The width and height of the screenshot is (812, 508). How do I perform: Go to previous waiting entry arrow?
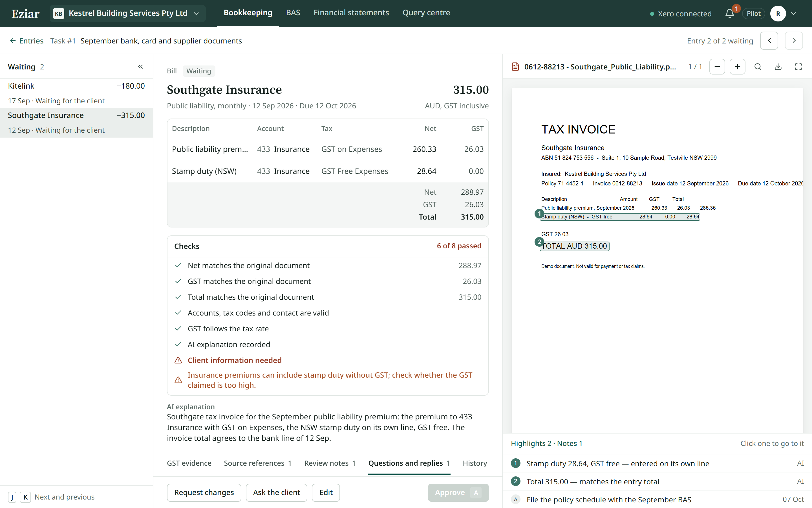click(769, 41)
